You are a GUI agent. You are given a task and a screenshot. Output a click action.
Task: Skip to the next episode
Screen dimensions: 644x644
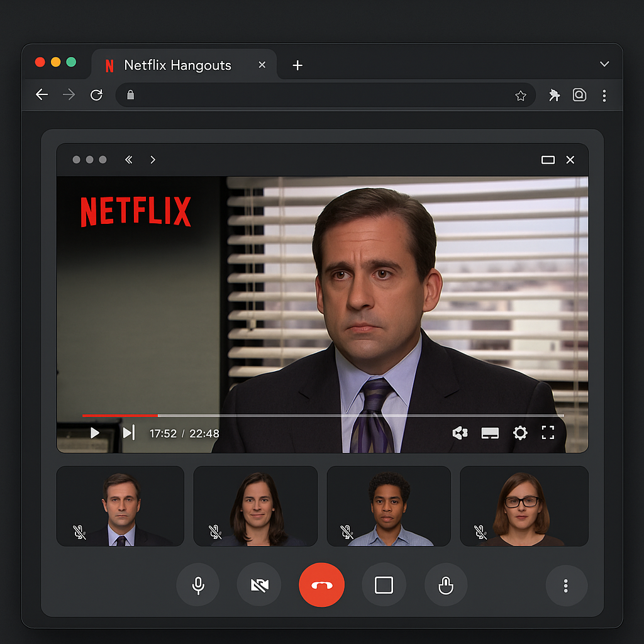[128, 433]
